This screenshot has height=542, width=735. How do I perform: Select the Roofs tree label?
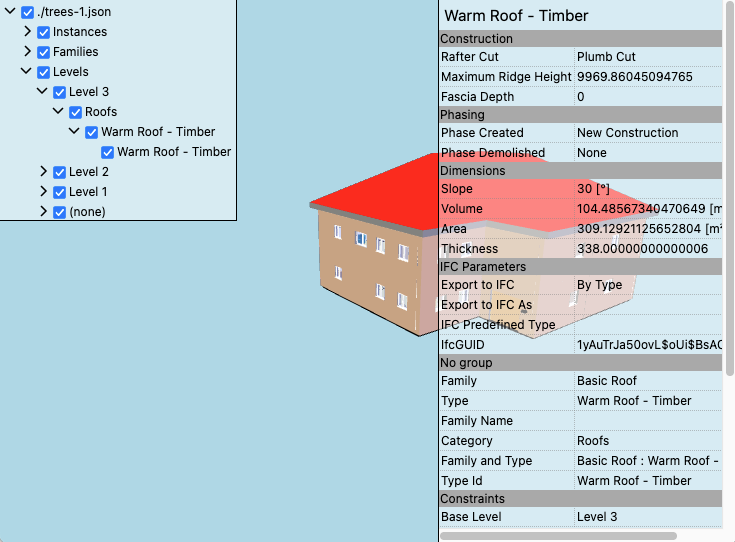(101, 112)
